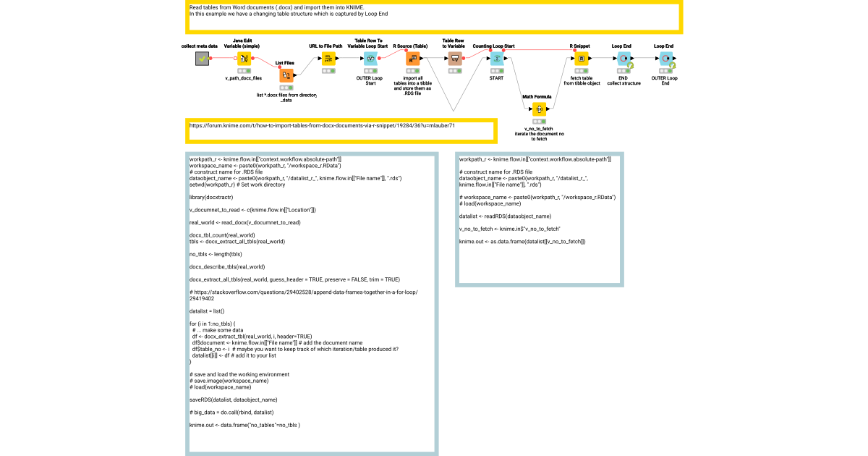Click the Loop End node above 'END collect structure'
Screen dimensions: 868x456
point(624,59)
